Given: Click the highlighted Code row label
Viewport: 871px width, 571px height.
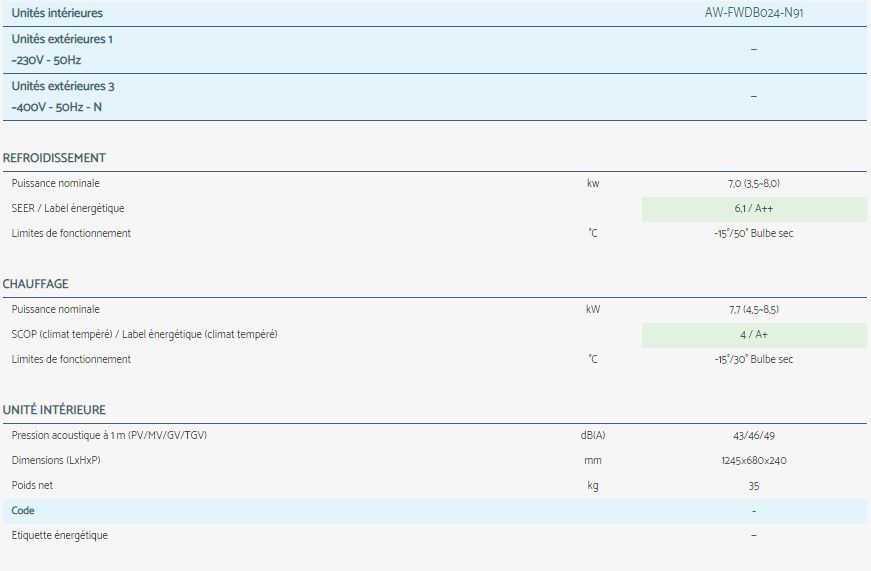Looking at the screenshot, I should click(23, 511).
